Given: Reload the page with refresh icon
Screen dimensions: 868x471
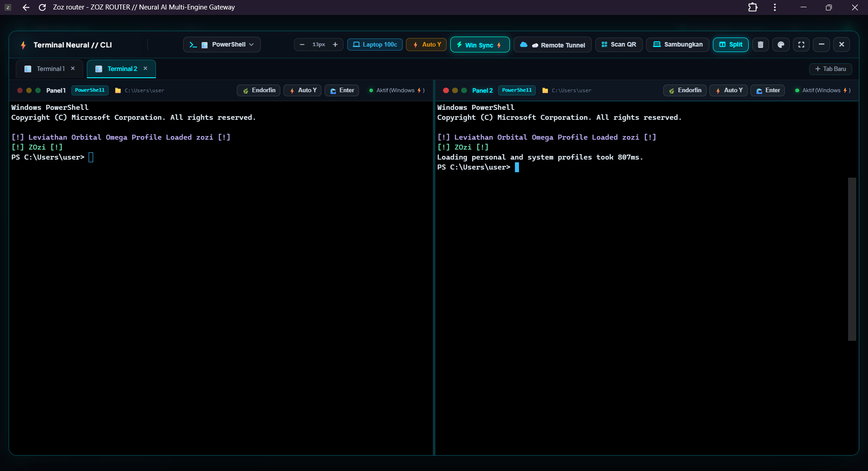Looking at the screenshot, I should [x=42, y=7].
